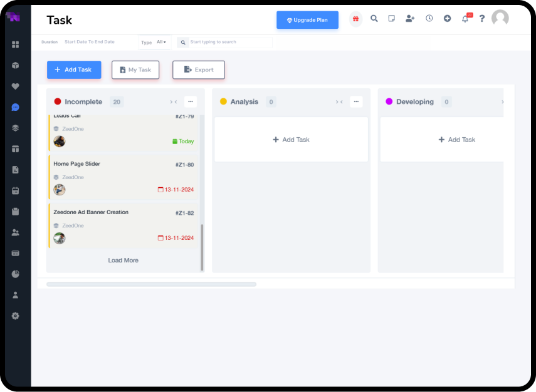
Task: Click the add user icon in header
Action: tap(410, 18)
